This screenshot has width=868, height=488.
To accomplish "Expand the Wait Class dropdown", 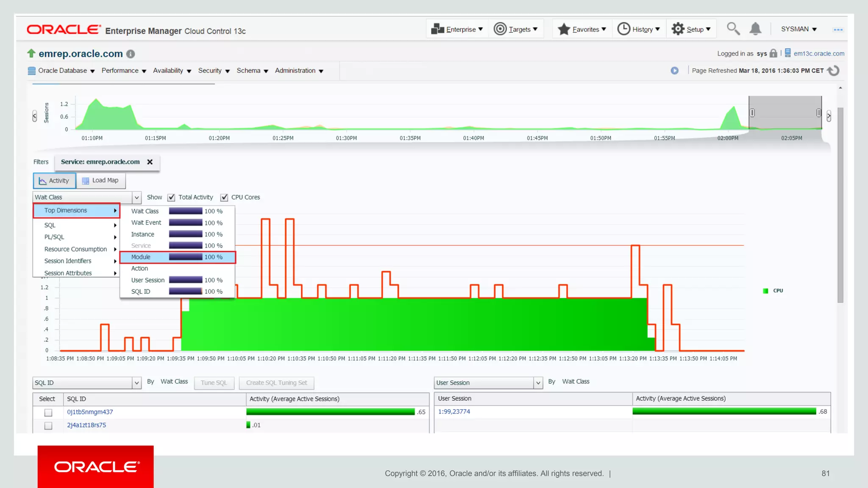I will (x=136, y=197).
